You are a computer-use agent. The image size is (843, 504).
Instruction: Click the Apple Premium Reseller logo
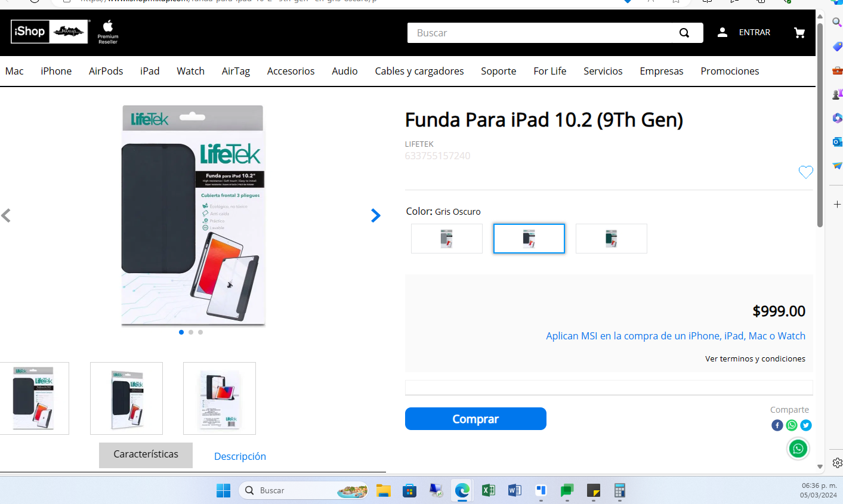point(108,32)
